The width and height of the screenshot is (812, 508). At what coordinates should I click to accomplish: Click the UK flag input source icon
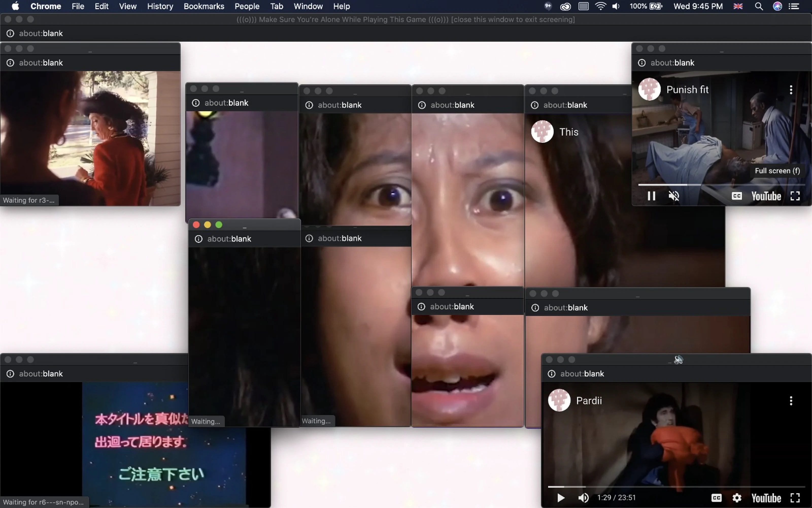tap(738, 6)
